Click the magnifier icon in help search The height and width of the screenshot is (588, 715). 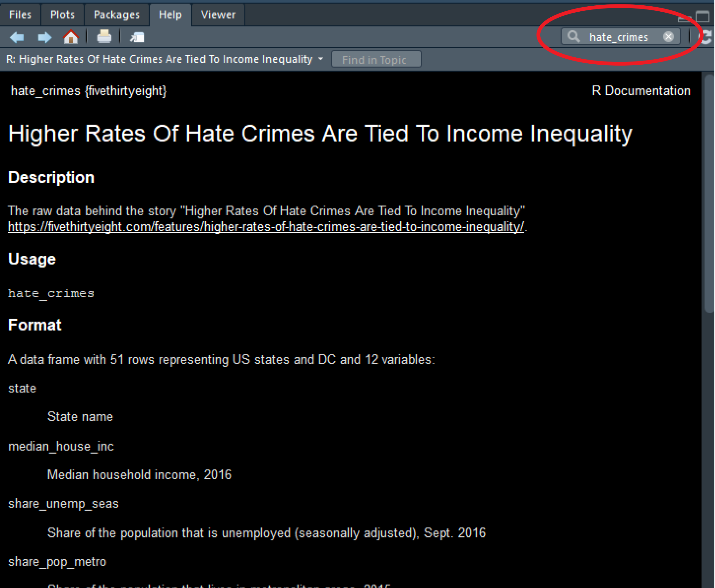[573, 36]
